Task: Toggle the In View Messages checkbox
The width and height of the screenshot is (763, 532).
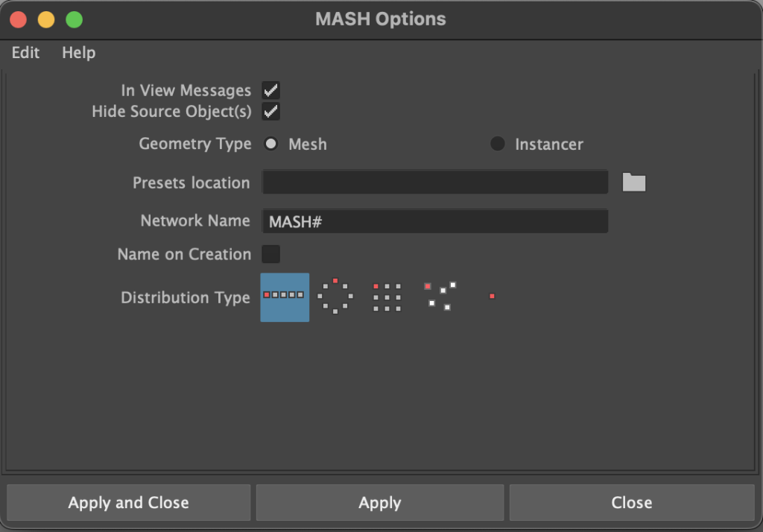Action: pyautogui.click(x=270, y=90)
